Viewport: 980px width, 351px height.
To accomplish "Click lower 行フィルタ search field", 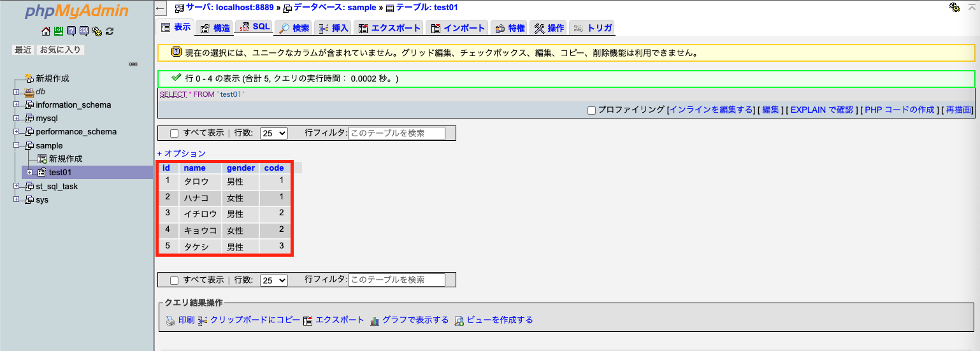I will click(x=396, y=280).
